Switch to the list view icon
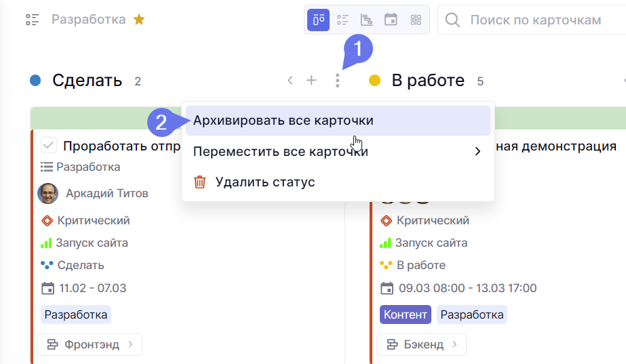This screenshot has width=626, height=364. click(x=343, y=20)
